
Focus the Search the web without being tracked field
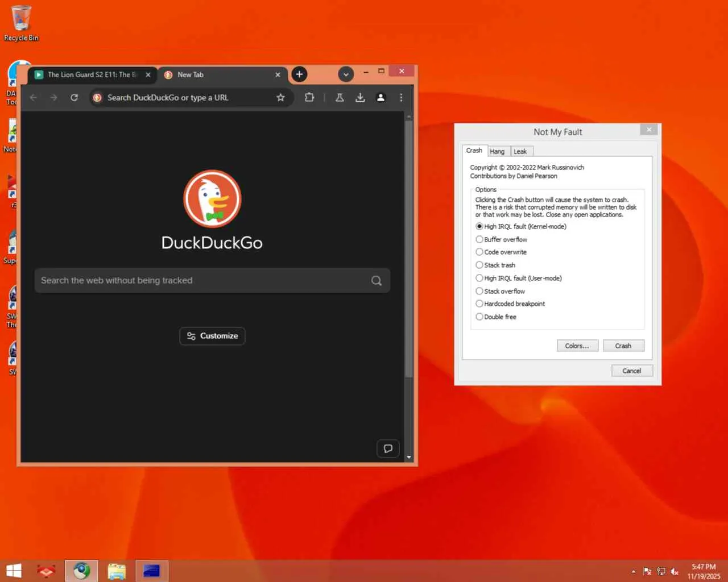click(212, 281)
